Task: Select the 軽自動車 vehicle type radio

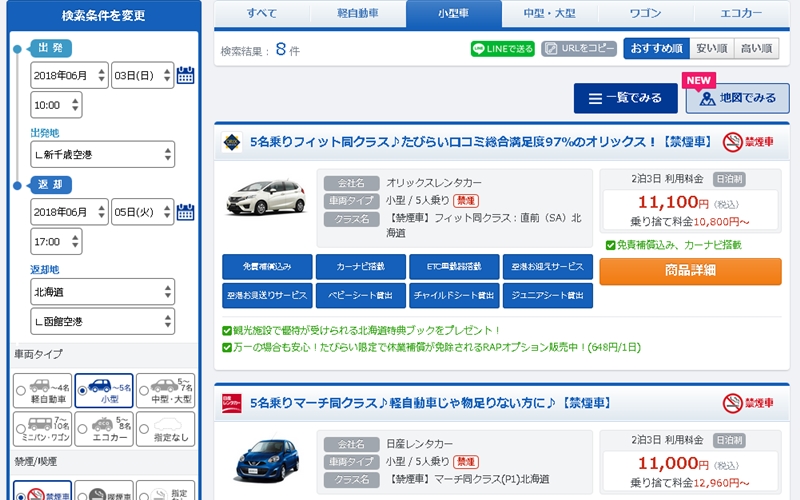Action: click(43, 390)
